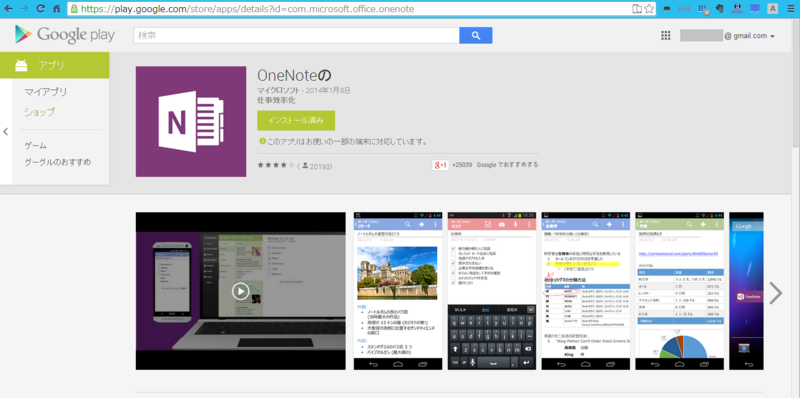Open the round 'a' extension icon
800x398 pixels.
[x=737, y=9]
